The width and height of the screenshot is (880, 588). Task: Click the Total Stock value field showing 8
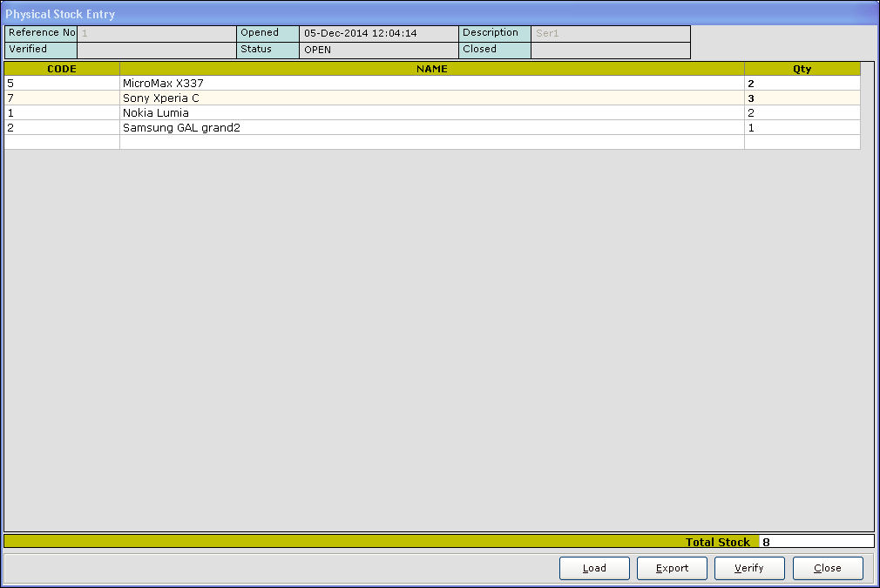(x=816, y=542)
